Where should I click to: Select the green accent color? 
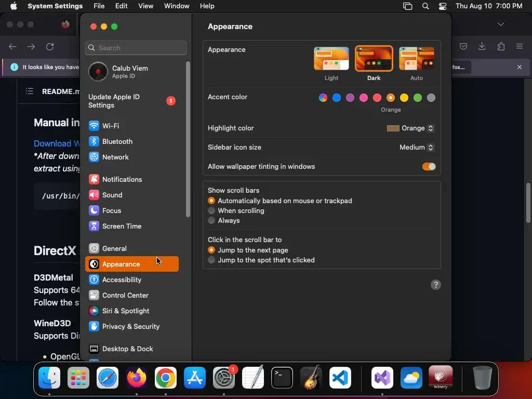[x=418, y=98]
